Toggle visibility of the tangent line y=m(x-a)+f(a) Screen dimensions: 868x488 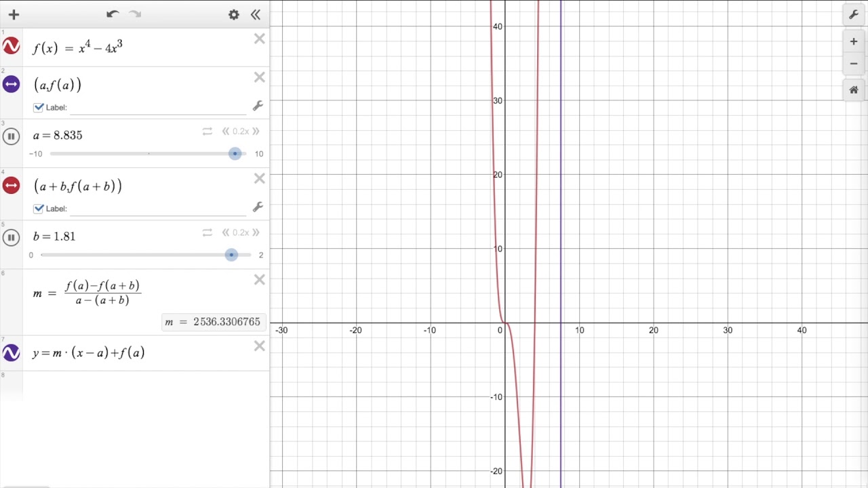tap(11, 352)
